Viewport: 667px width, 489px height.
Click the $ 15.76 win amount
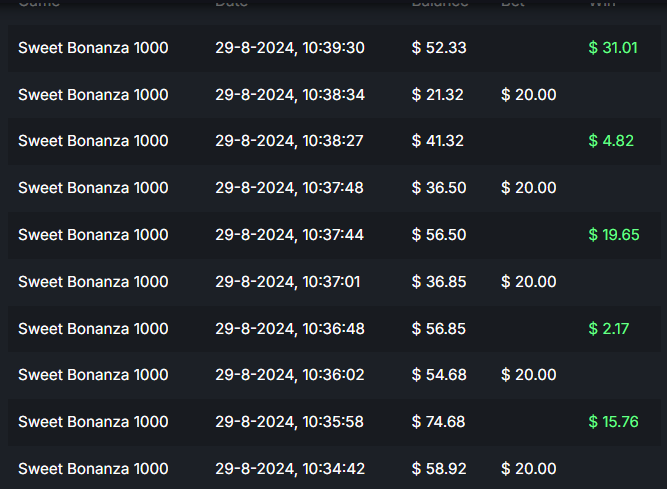click(x=613, y=422)
